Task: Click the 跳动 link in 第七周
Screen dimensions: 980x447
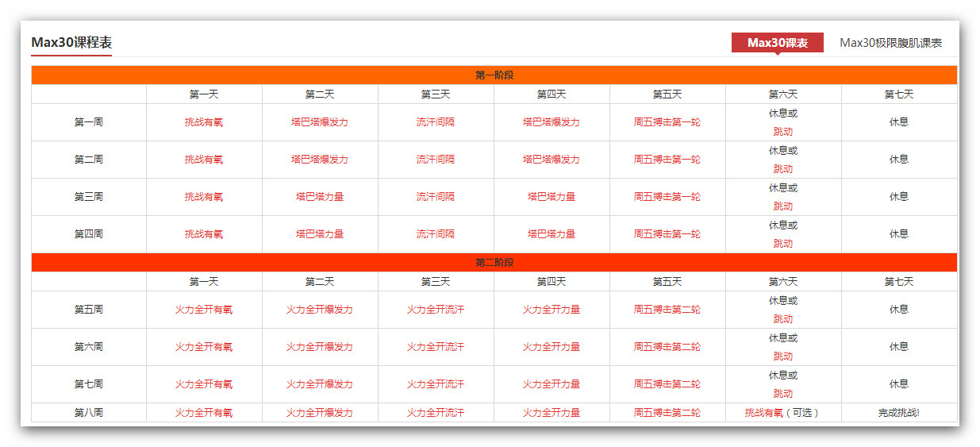Action: pyautogui.click(x=783, y=394)
